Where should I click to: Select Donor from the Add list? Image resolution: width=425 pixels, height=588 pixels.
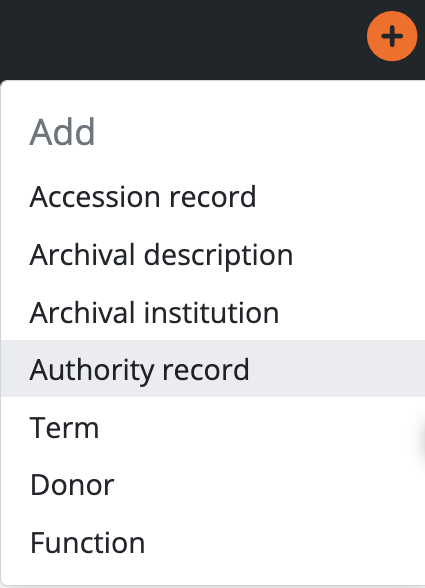coord(213,484)
